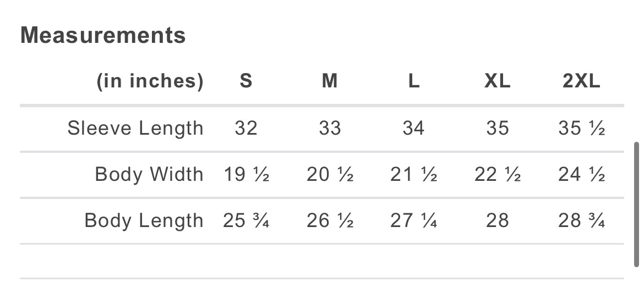The image size is (644, 293).
Task: Click the Body Width row label
Action: [149, 174]
